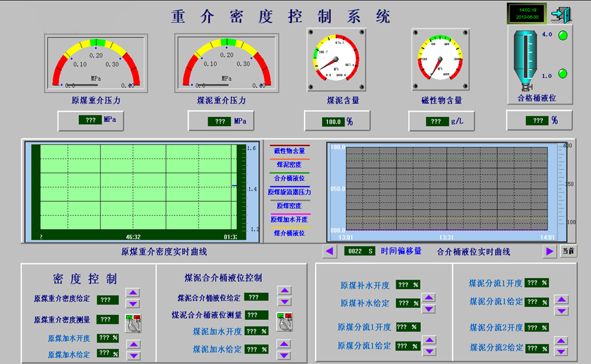591x364 pixels.
Task: Click the 煤泥分流1给定 value field
Action: point(537,302)
